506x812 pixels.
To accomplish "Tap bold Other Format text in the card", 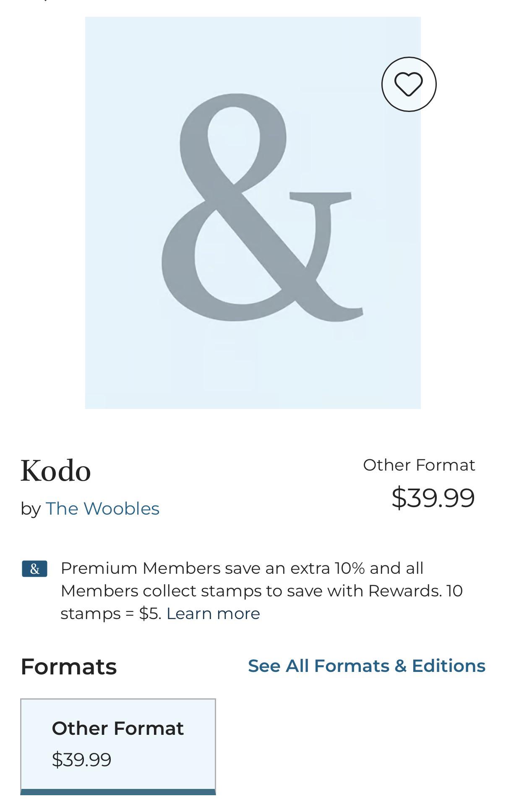I will pos(117,729).
